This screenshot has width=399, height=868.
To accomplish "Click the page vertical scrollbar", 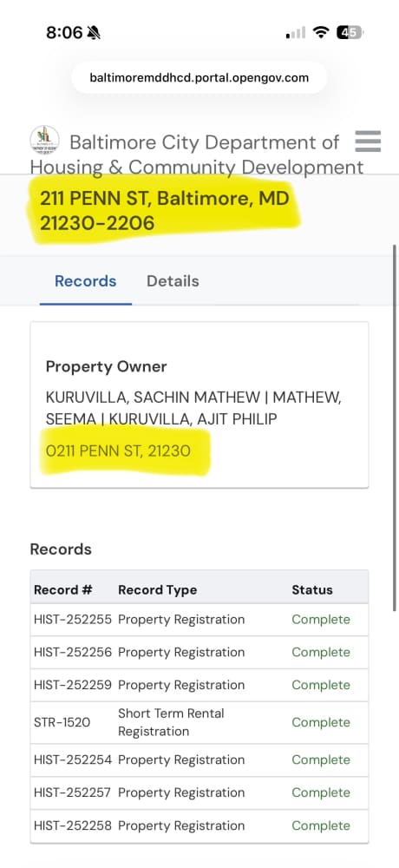I will (395, 426).
